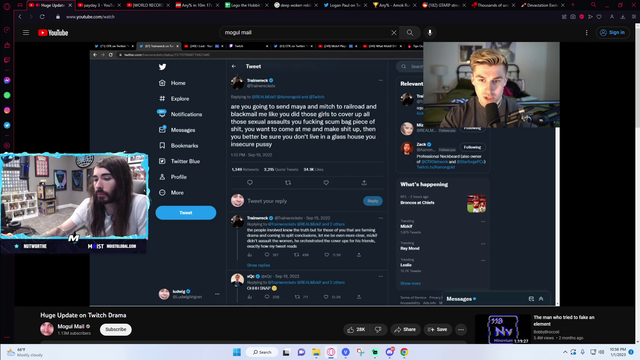Open the YouTube hamburger guide menu
The image size is (640, 360).
pos(26,33)
